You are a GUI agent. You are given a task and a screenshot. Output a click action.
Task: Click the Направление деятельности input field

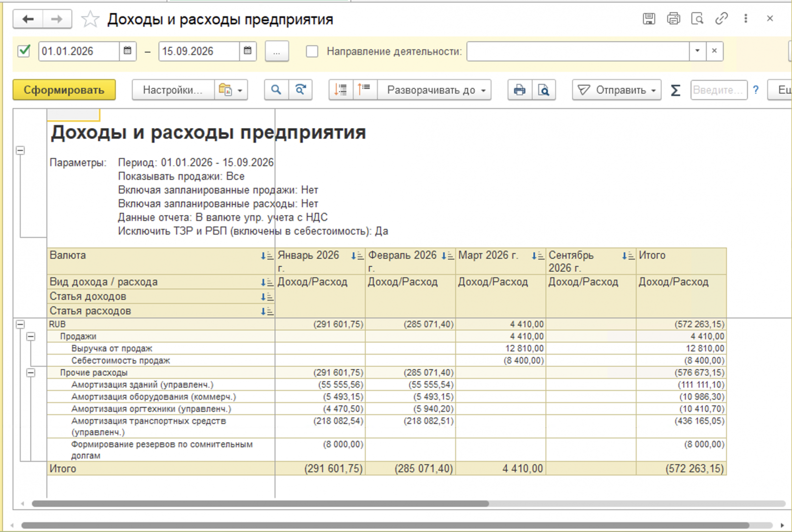578,51
